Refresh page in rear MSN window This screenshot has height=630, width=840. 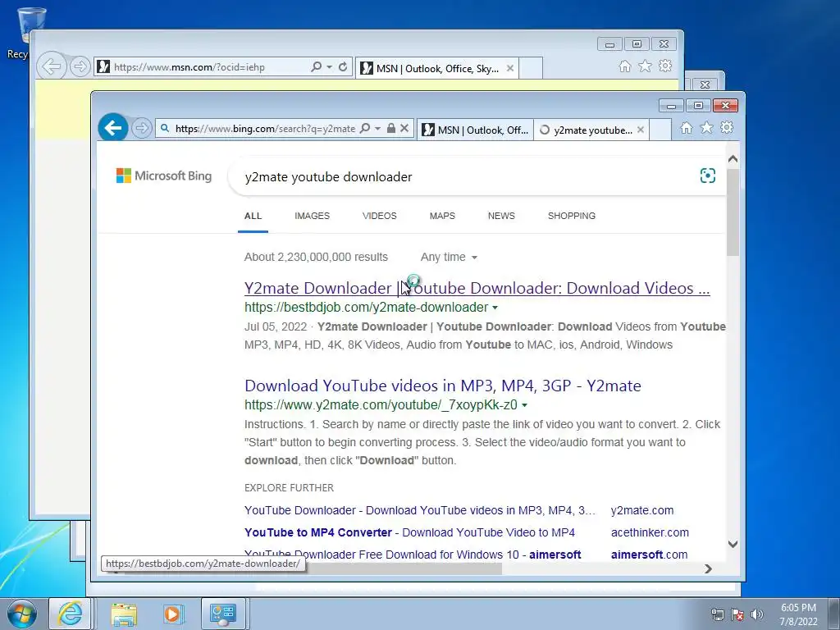343,67
